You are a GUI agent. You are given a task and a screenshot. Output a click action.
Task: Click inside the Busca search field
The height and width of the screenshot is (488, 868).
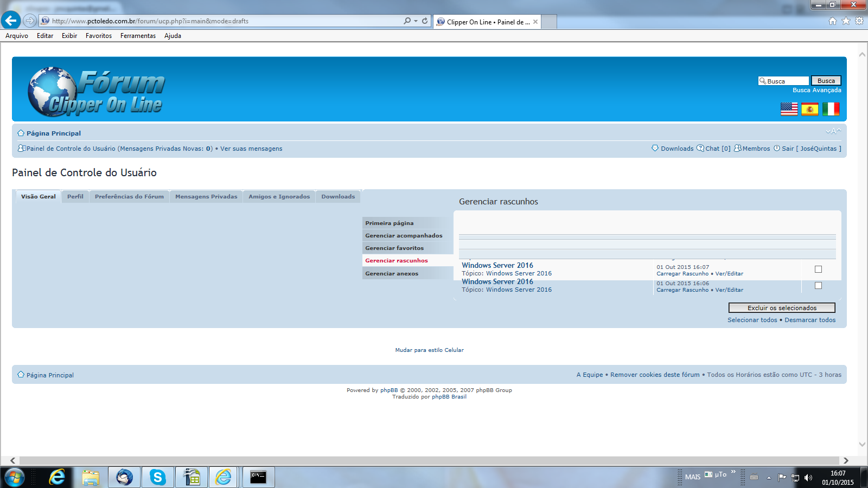point(783,81)
